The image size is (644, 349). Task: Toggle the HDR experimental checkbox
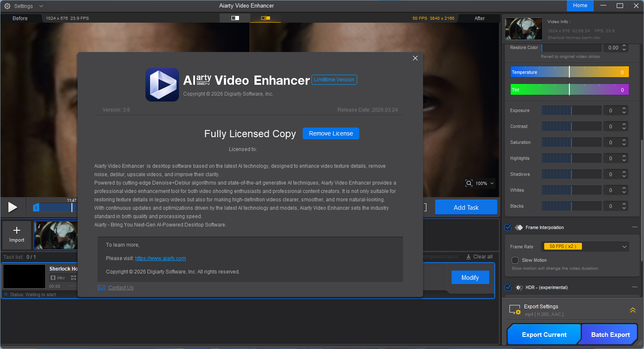click(508, 287)
